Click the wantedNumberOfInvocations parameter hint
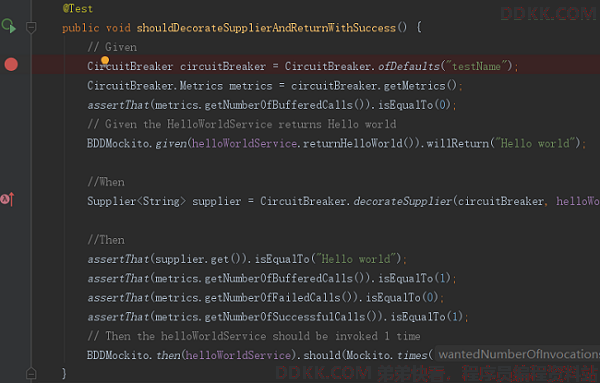Image resolution: width=600 pixels, height=383 pixels. 517,354
